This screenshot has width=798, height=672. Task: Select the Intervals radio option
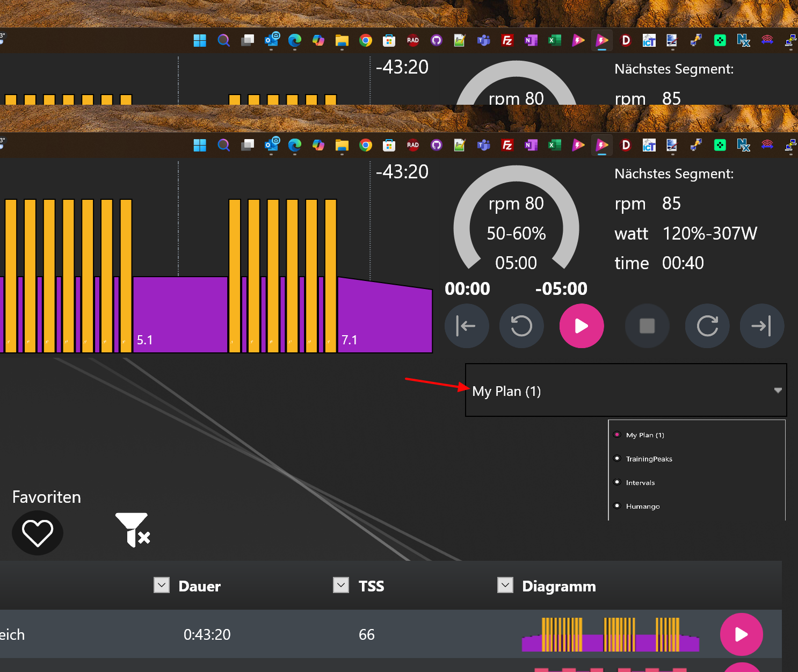pyautogui.click(x=617, y=482)
